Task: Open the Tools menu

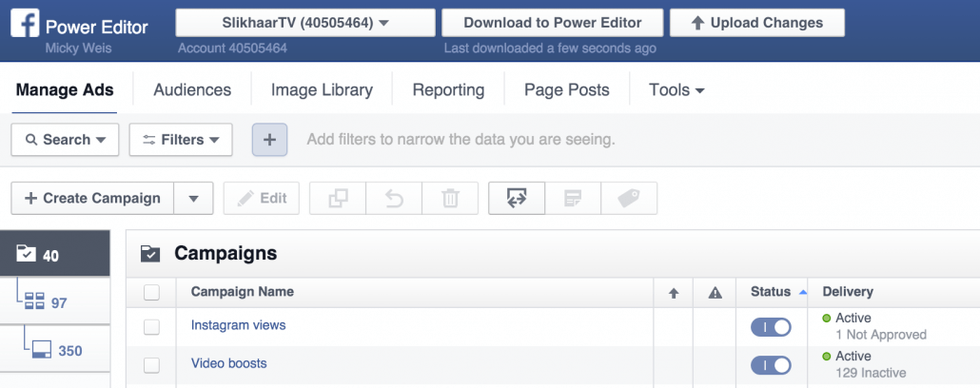Action: [676, 90]
